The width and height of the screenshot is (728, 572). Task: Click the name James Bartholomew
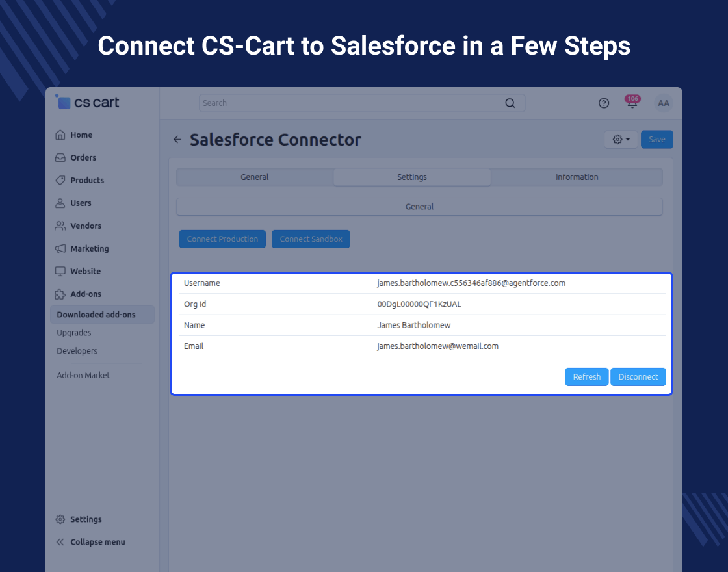(413, 326)
